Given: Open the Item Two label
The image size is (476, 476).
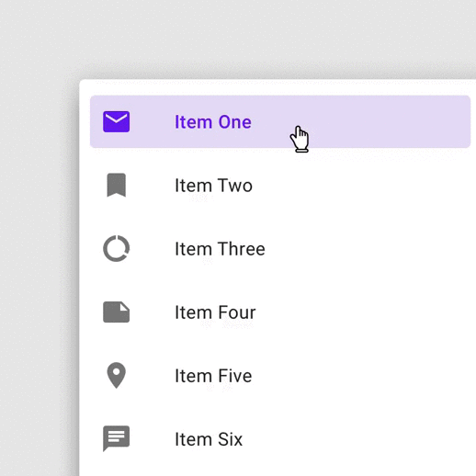Looking at the screenshot, I should pos(213,186).
